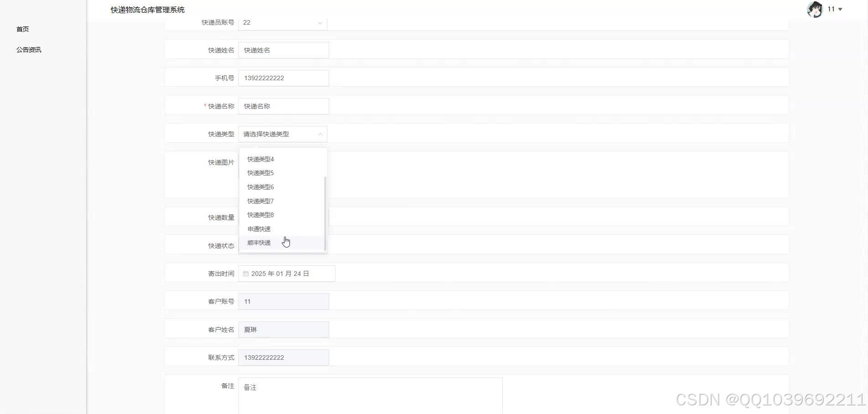Viewport: 868px width, 414px height.
Task: Collapse the 快递类型 select dropdown
Action: 283,134
